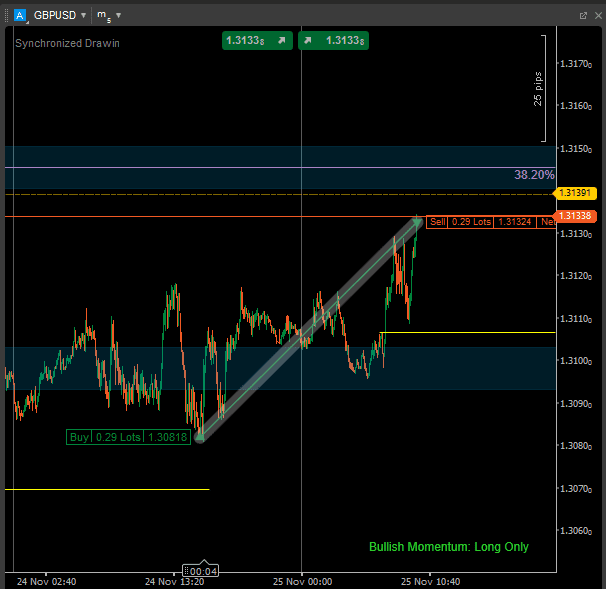Click the 1.3100 price axis label
The height and width of the screenshot is (589, 606).
(x=576, y=361)
